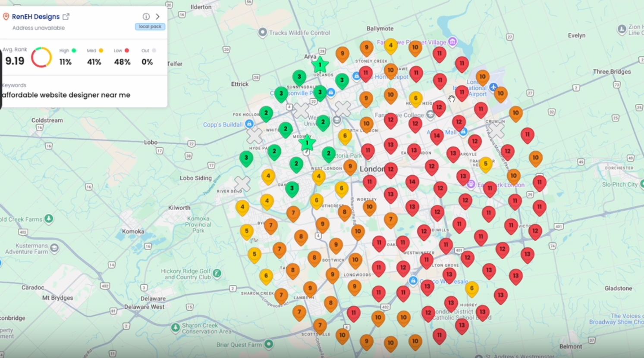Click the Sharon Creek Conservation Area park icon

coord(176,328)
